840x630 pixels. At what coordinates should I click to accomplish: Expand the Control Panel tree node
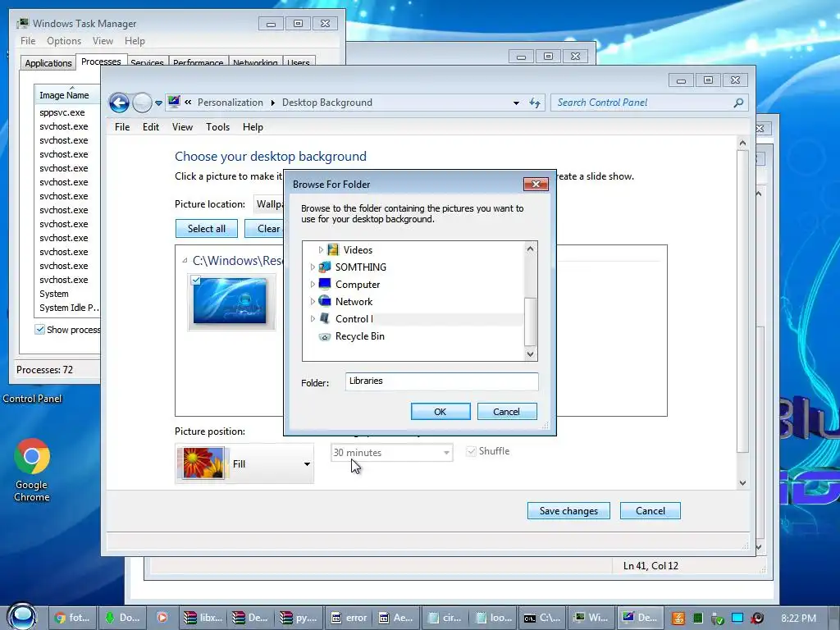pyautogui.click(x=313, y=319)
